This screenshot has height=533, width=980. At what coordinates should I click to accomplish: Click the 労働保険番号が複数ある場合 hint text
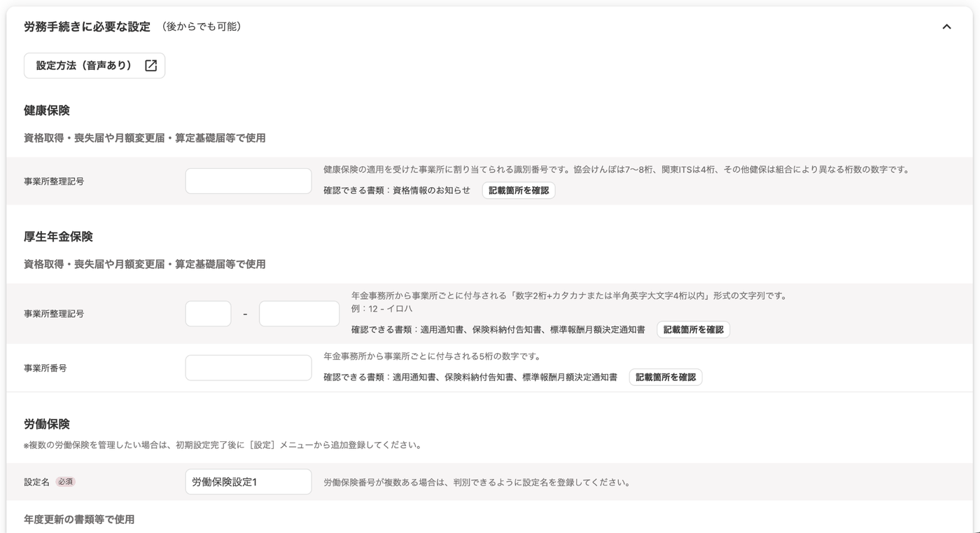(x=477, y=483)
